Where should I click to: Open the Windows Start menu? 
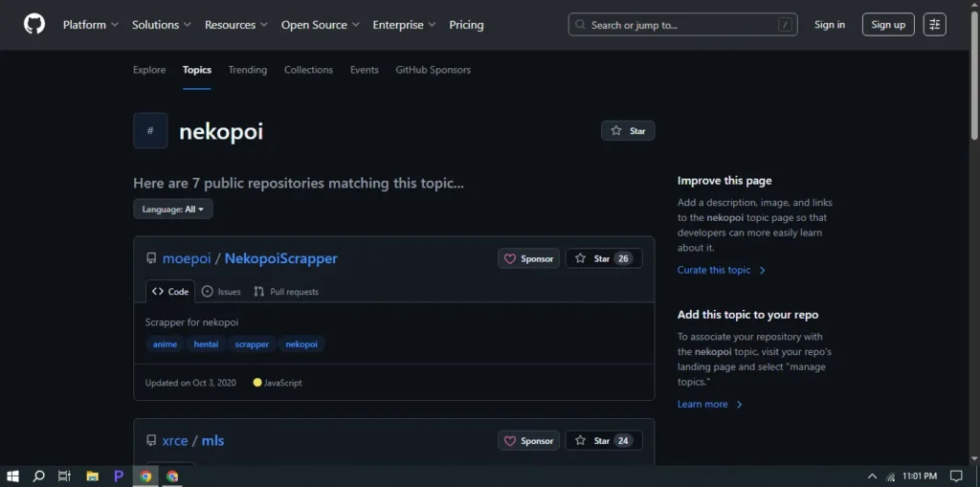pos(12,476)
